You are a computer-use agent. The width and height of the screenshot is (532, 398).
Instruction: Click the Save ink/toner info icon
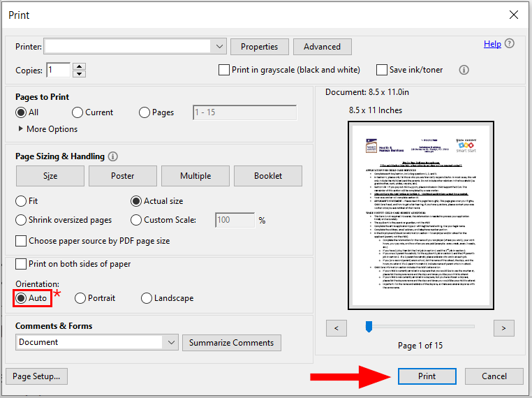[464, 70]
